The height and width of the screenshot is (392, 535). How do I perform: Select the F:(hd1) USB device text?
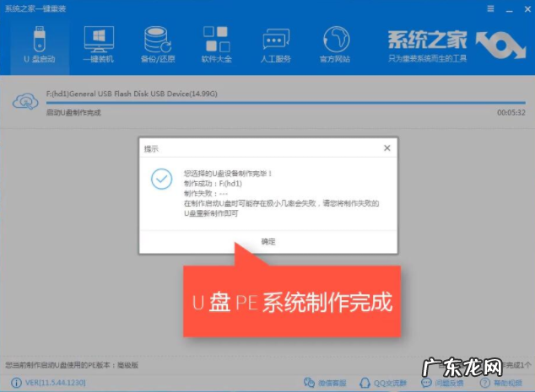pos(132,94)
